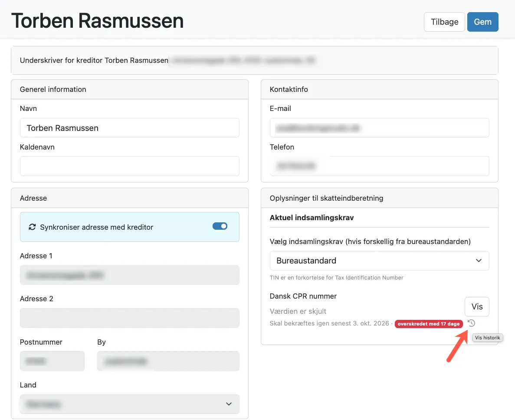Click into the empty Kaldenavn field

(x=130, y=166)
